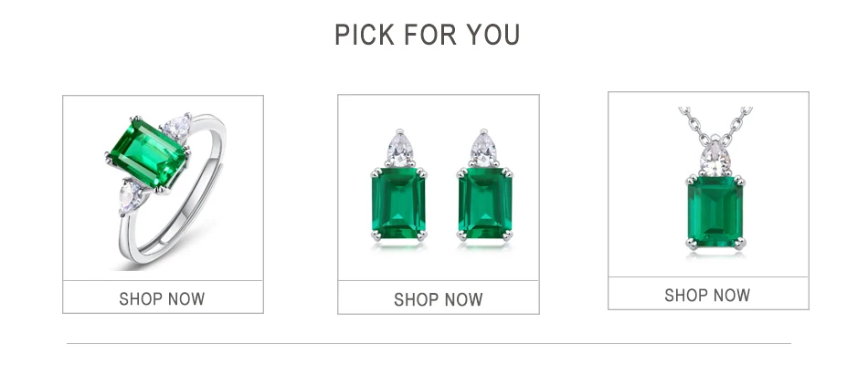The image size is (868, 365).
Task: Select the right emerald earring
Action: (484, 187)
